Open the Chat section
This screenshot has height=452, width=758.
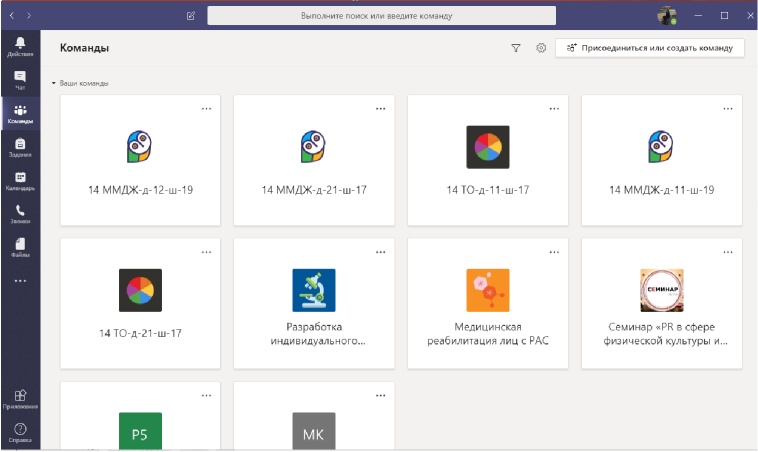20,80
